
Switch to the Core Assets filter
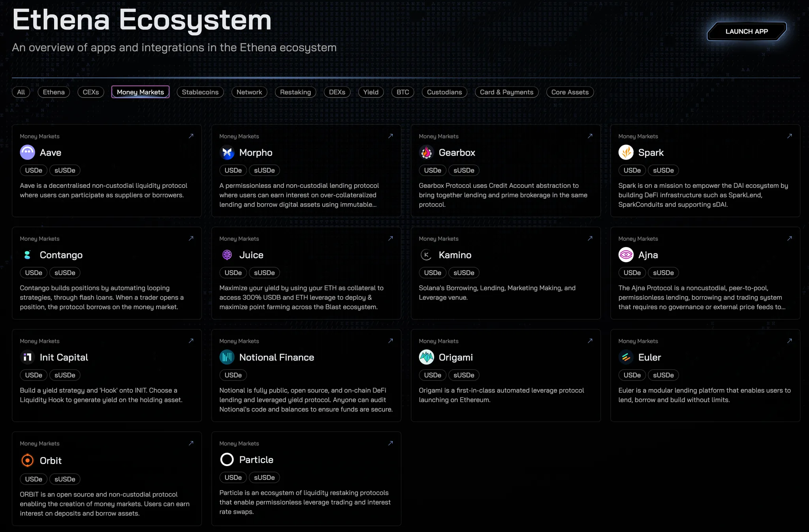click(570, 92)
